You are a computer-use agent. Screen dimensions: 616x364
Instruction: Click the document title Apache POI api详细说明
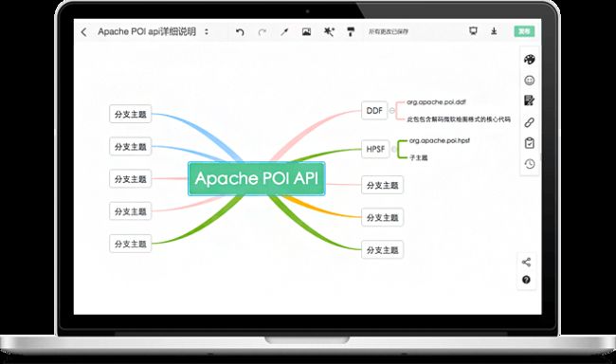tap(147, 32)
